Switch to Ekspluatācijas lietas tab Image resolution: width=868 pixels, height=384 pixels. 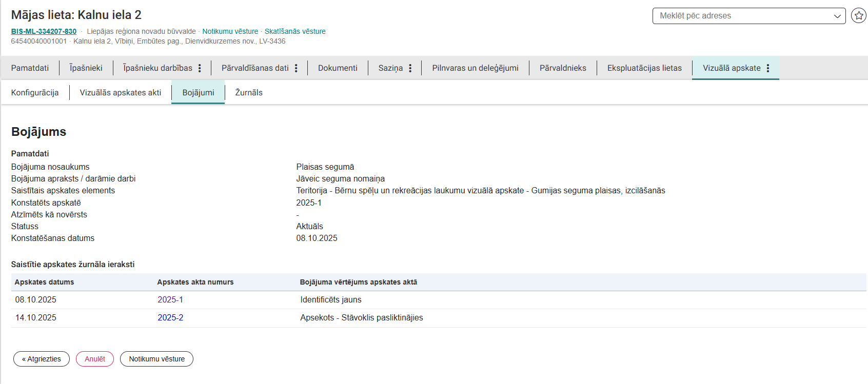(x=644, y=68)
